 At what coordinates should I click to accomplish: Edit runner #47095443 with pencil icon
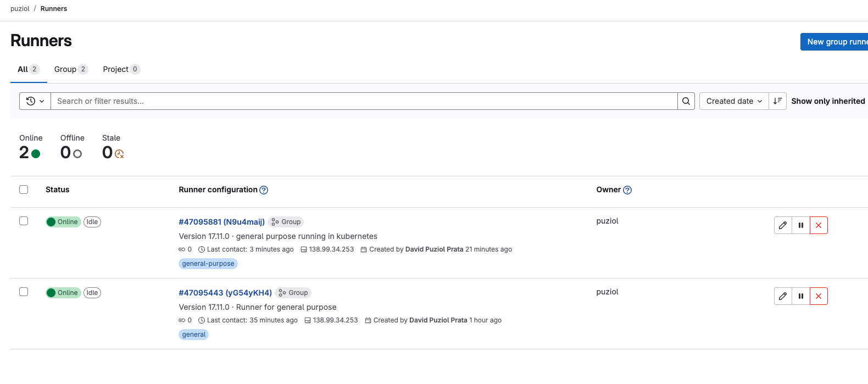click(x=783, y=296)
